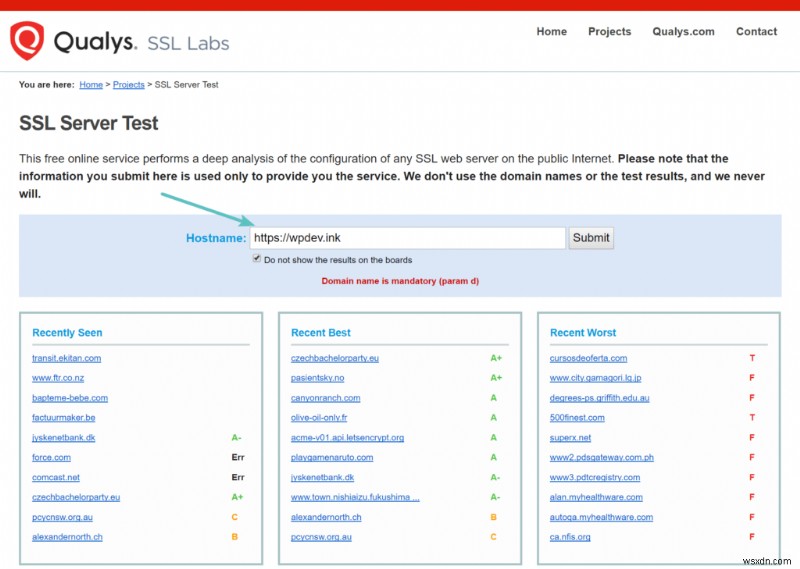Image resolution: width=800 pixels, height=569 pixels.
Task: Open playgamenaruto.com link
Action: pyautogui.click(x=332, y=458)
